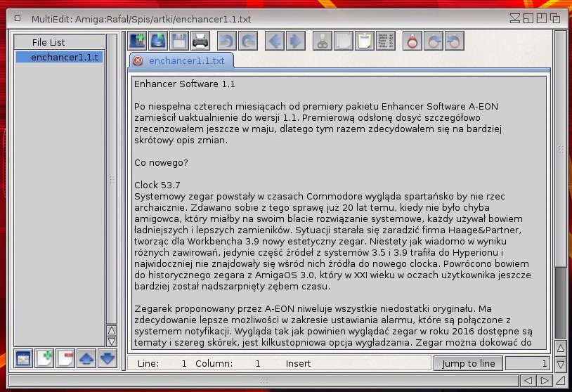Click the iconify gadget in title bar
This screenshot has height=392, width=572.
[514, 18]
